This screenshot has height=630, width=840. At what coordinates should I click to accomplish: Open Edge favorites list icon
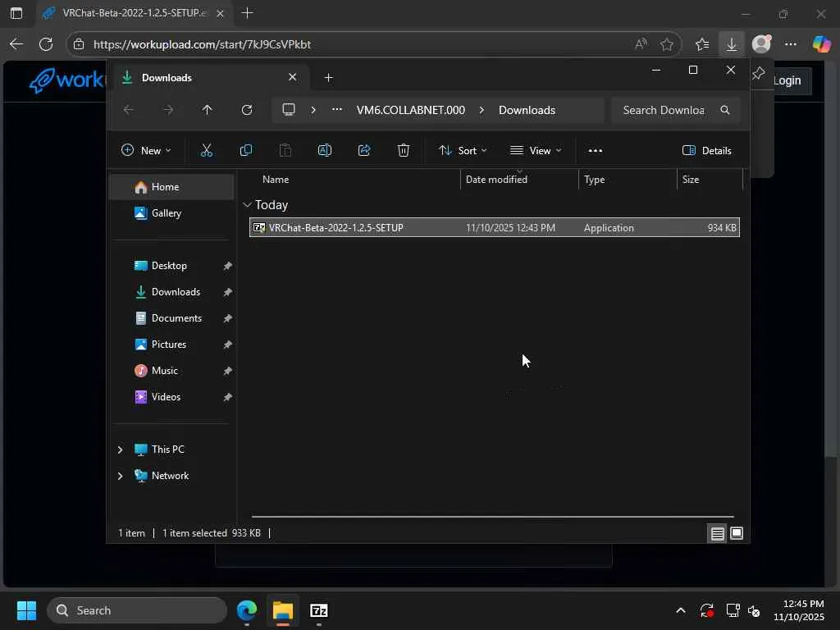pos(702,44)
